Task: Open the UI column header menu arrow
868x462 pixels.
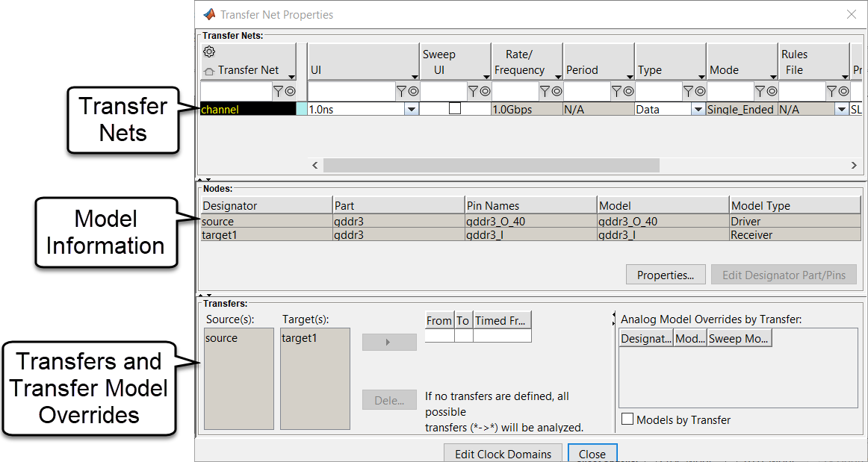Action: [415, 77]
